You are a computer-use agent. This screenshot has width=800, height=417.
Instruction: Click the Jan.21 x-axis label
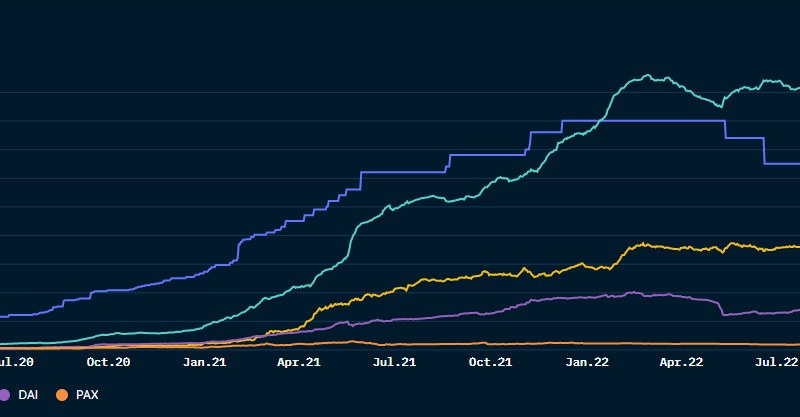(204, 362)
